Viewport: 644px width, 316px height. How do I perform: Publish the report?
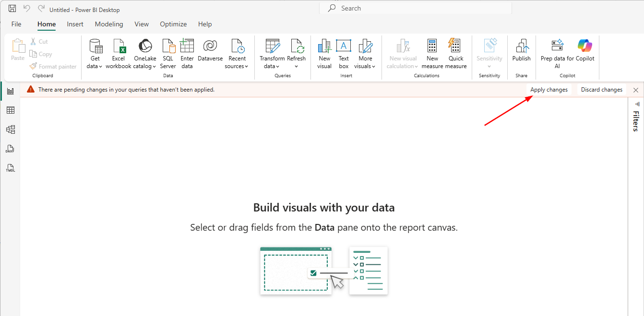pos(521,47)
